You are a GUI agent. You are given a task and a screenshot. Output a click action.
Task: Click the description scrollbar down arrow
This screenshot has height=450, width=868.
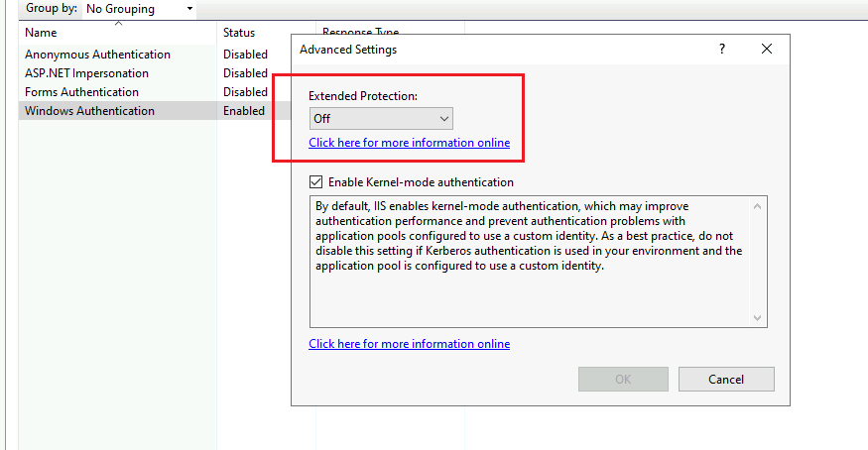click(757, 318)
